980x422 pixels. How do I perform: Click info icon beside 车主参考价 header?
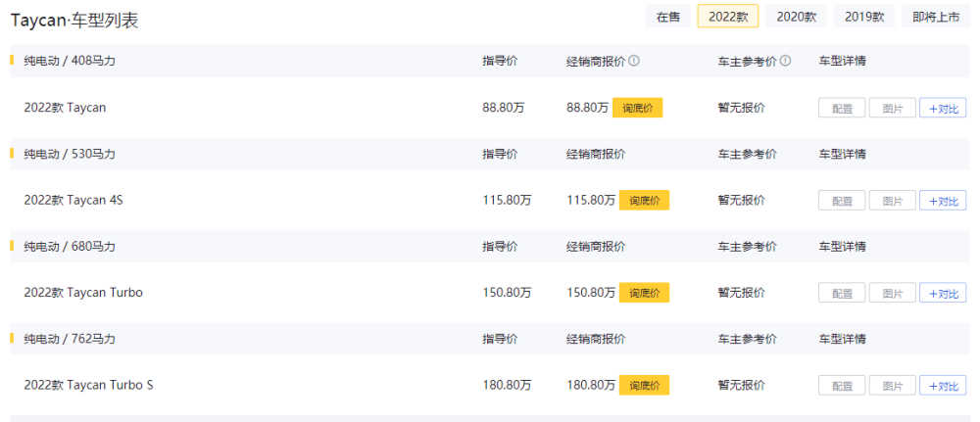786,61
